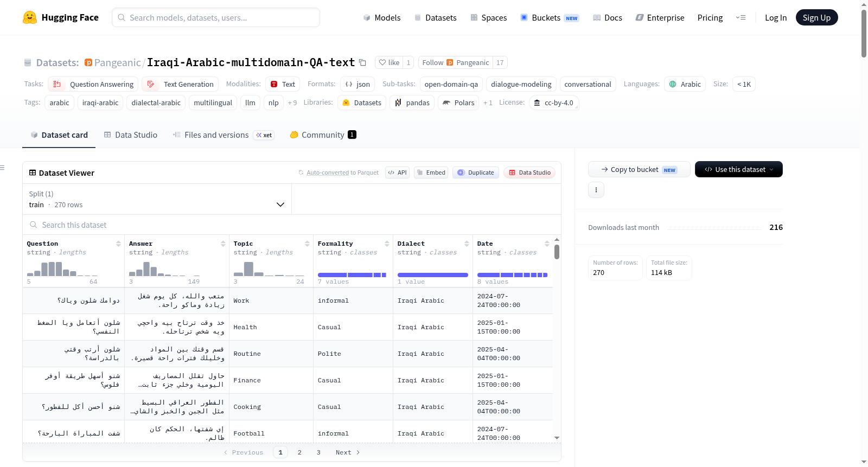
Task: Click the Sign Up button
Action: coord(816,17)
